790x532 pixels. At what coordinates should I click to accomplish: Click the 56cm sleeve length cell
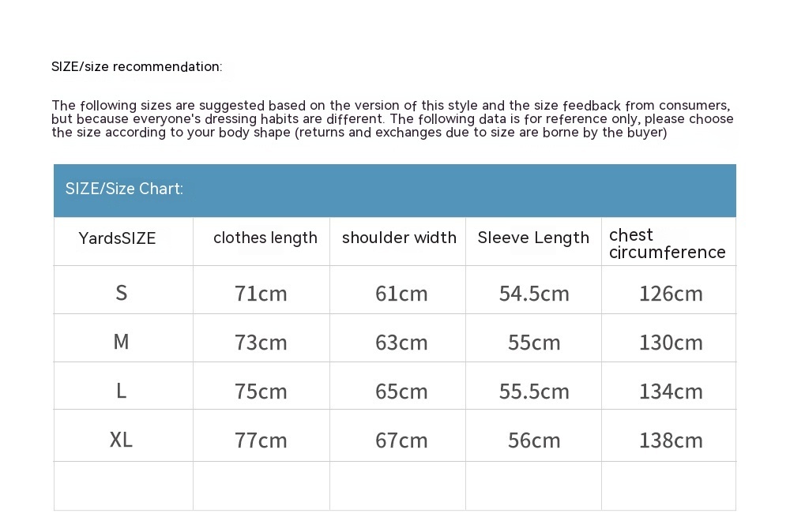pos(534,440)
